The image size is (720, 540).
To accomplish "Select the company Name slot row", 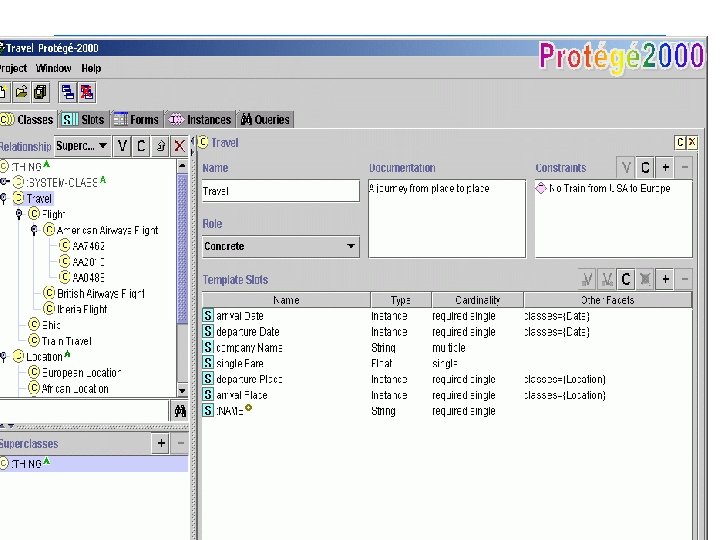I will (x=447, y=348).
